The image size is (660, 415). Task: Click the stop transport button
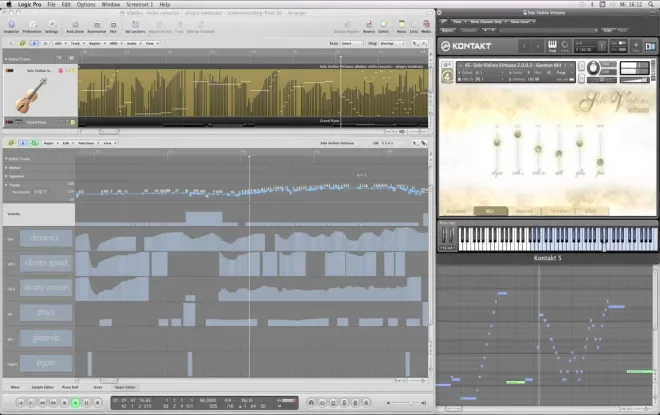coord(64,403)
